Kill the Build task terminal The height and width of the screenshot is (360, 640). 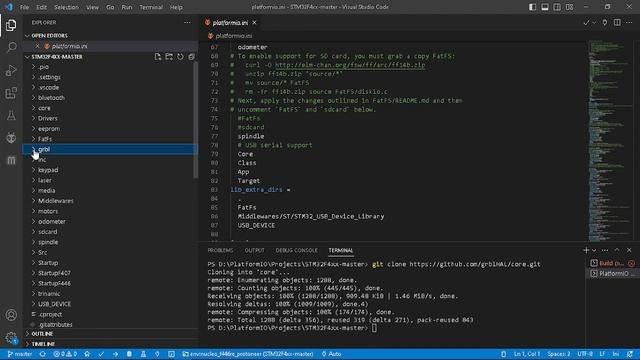pyautogui.click(x=631, y=264)
